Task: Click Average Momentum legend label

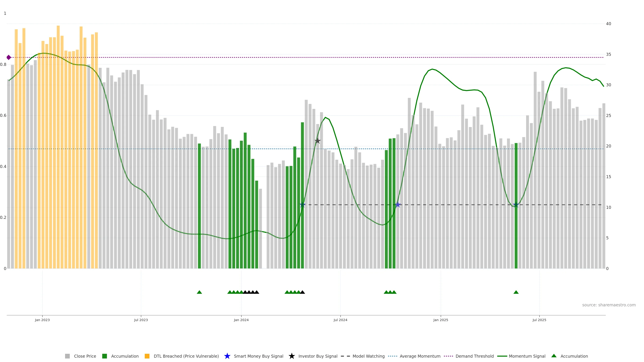Action: (x=420, y=356)
